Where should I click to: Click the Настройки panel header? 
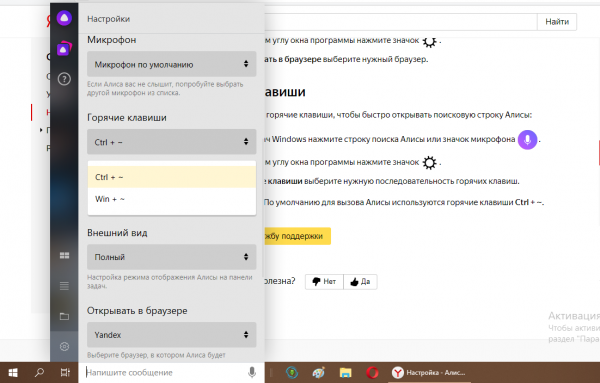click(108, 19)
